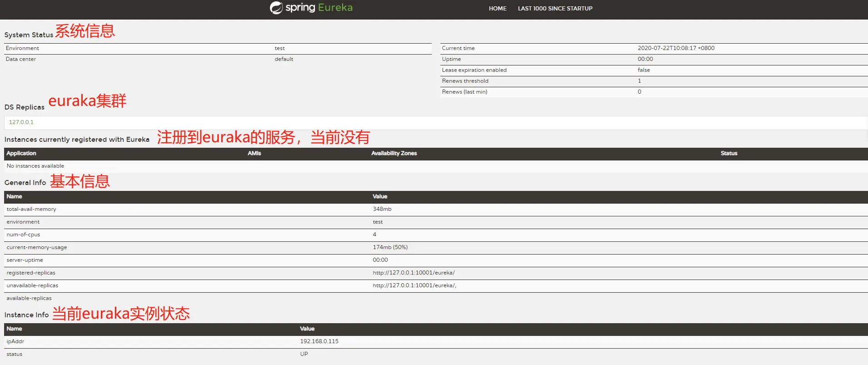Click the AMIs column header
The height and width of the screenshot is (365, 868).
pos(254,154)
